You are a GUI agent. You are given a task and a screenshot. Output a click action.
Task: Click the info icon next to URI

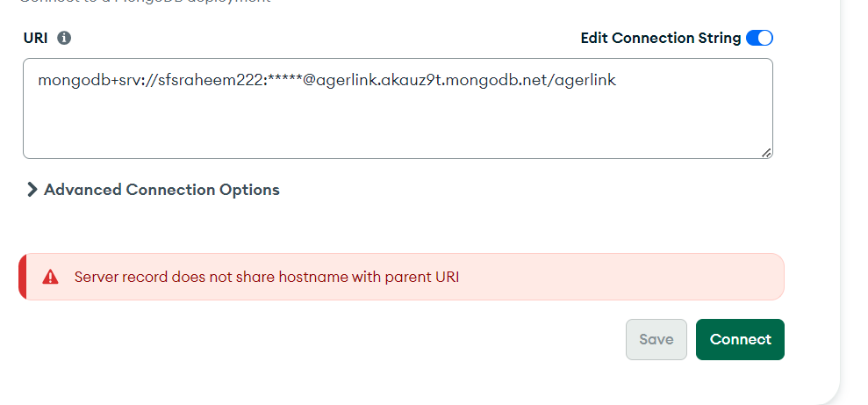pyautogui.click(x=64, y=38)
